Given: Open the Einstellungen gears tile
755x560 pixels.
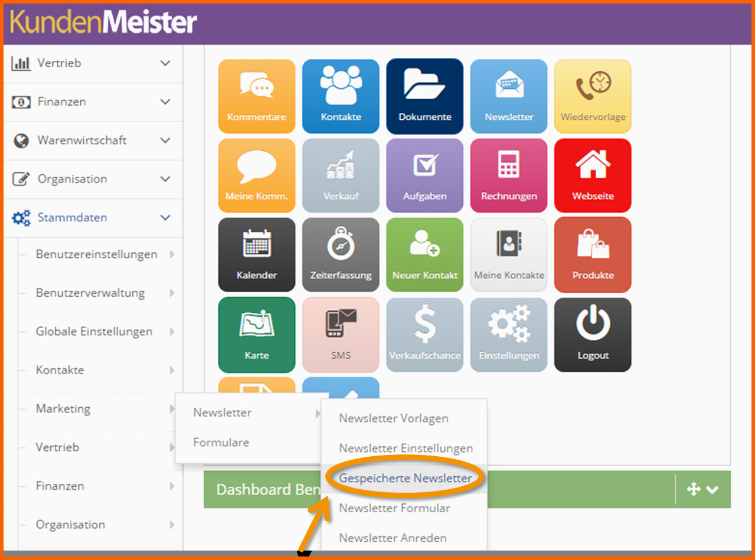Looking at the screenshot, I should (509, 335).
